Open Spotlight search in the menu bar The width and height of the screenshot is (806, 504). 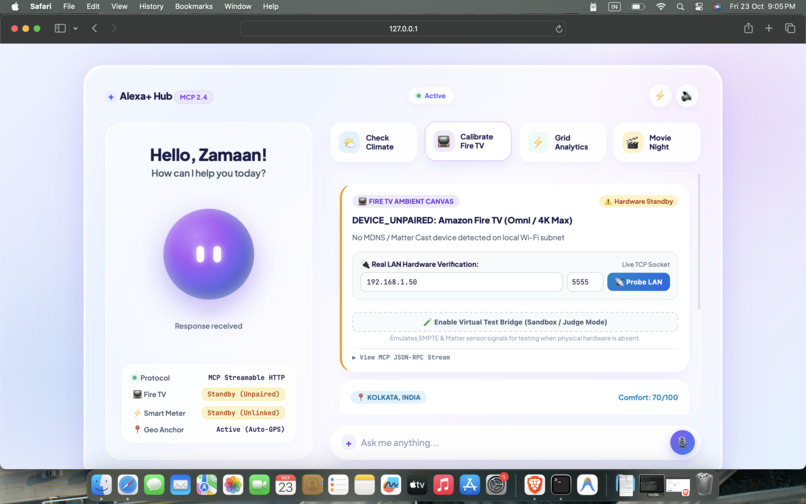[x=680, y=7]
